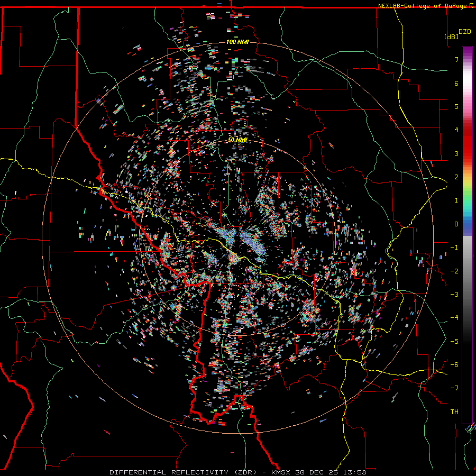476x476 pixels.
Task: Click the '-2' value on the color scale
Action: click(x=454, y=271)
